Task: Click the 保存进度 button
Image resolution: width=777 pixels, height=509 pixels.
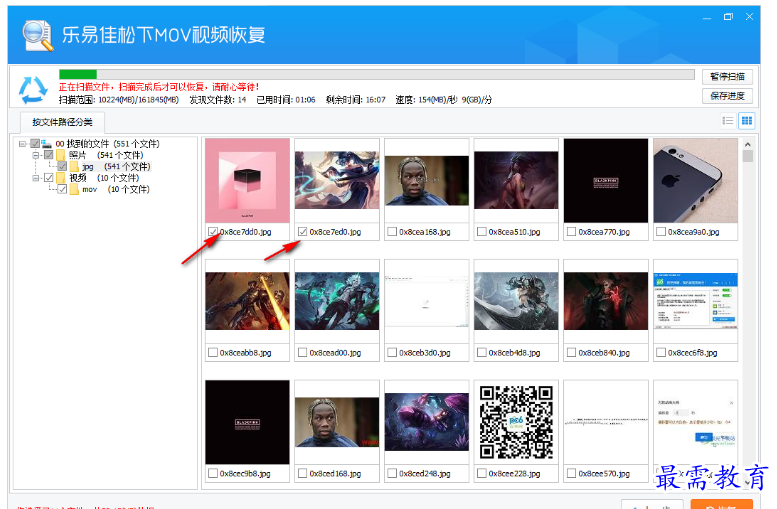Action: tap(727, 96)
